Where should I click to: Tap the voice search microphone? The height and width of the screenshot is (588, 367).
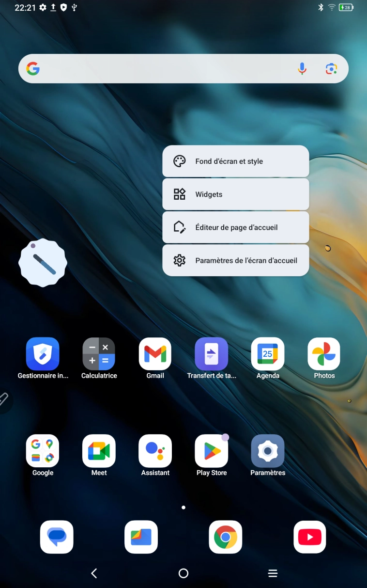(x=302, y=69)
